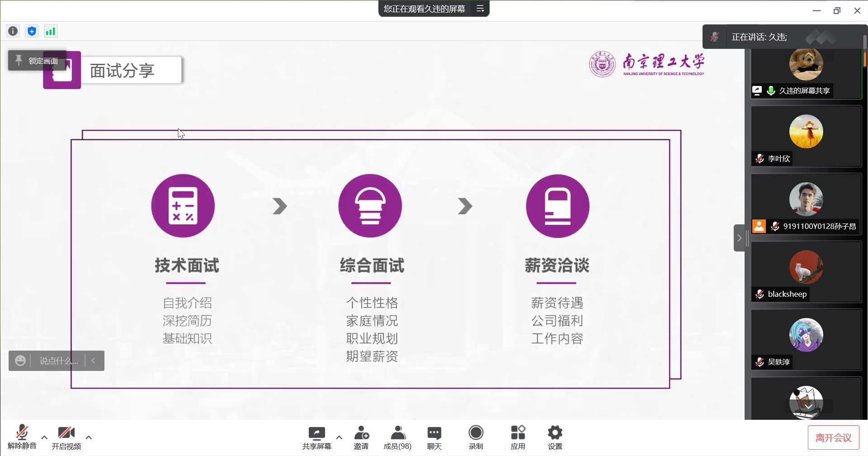Open the chat panel
Screen dimensions: 868x456
pos(434,437)
